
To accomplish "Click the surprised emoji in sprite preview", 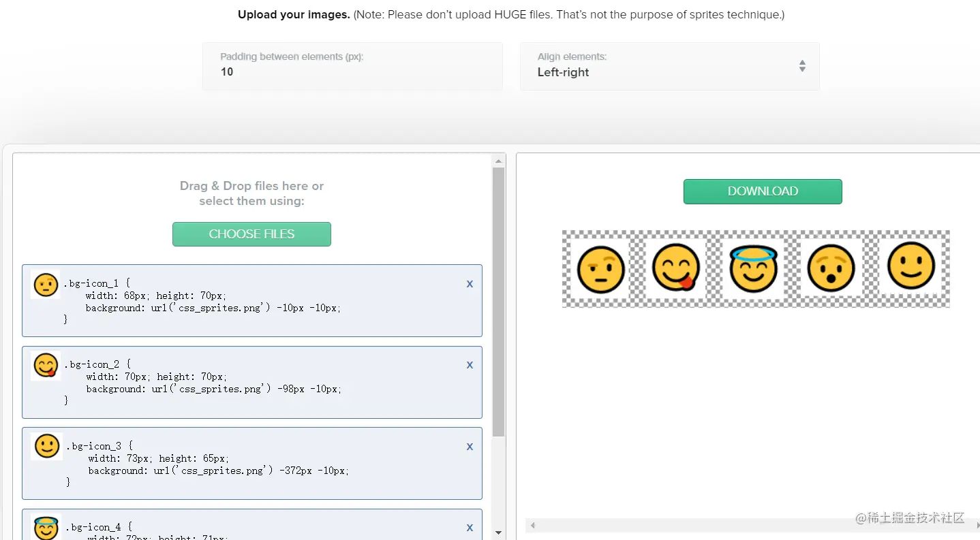I will (x=831, y=270).
